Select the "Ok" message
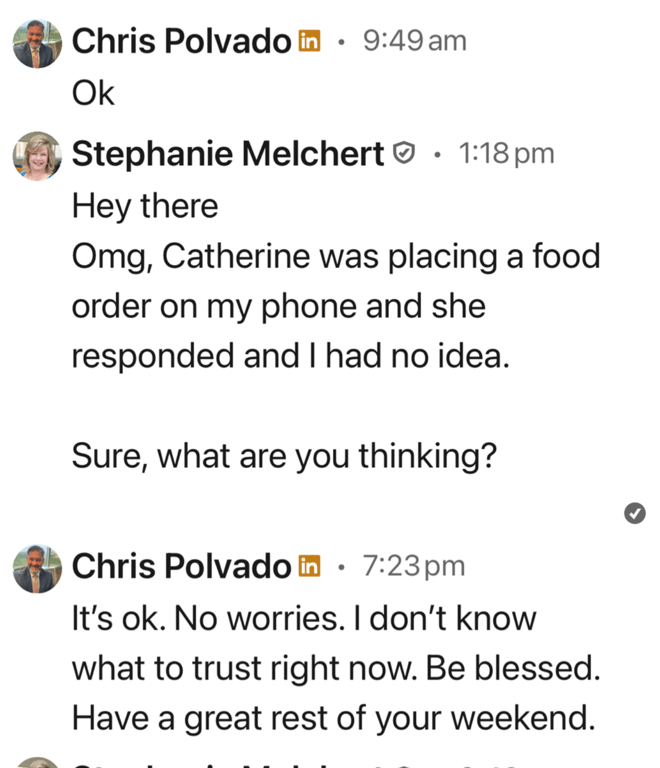Screen dimensions: 660x768 click(x=93, y=93)
